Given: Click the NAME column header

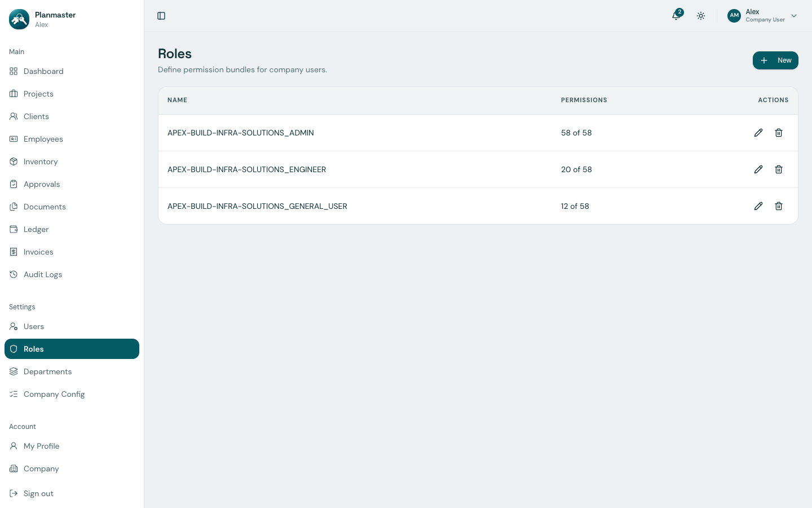Looking at the screenshot, I should click(x=177, y=100).
